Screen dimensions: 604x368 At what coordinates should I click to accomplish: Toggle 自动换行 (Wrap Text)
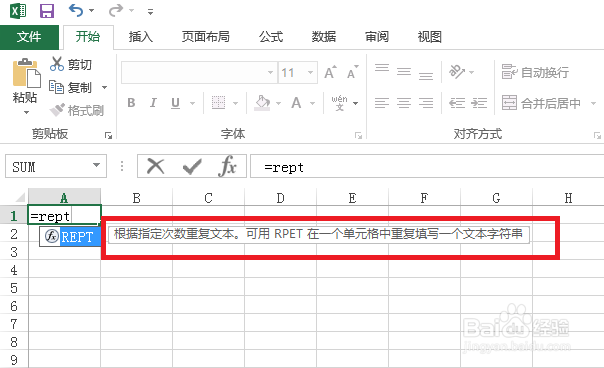click(x=535, y=72)
